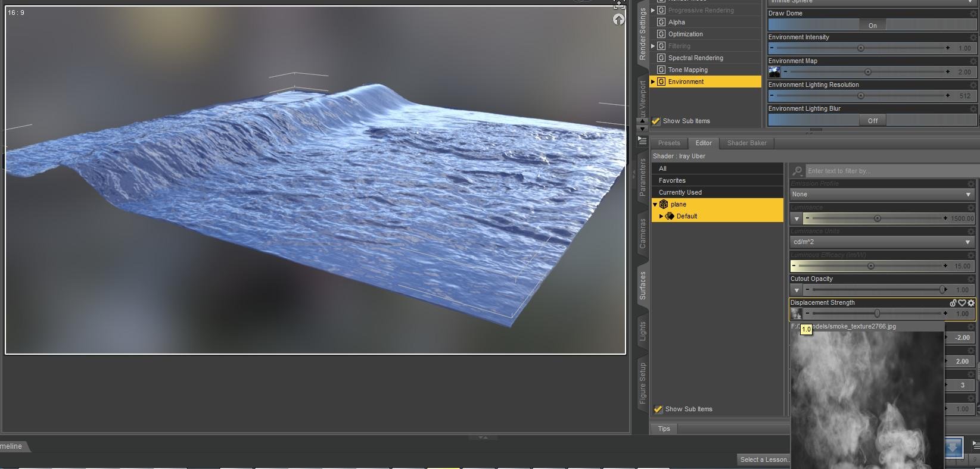This screenshot has height=469, width=980.
Task: Open the Surfaces side tab
Action: 642,285
